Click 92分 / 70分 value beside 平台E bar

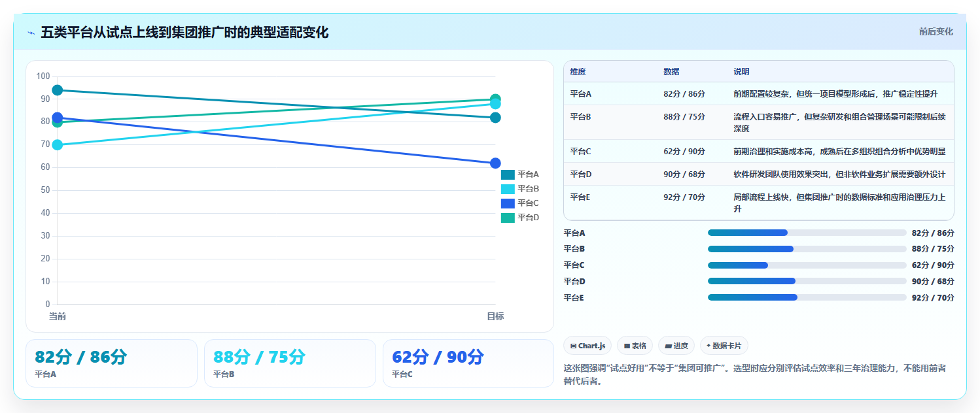(933, 298)
